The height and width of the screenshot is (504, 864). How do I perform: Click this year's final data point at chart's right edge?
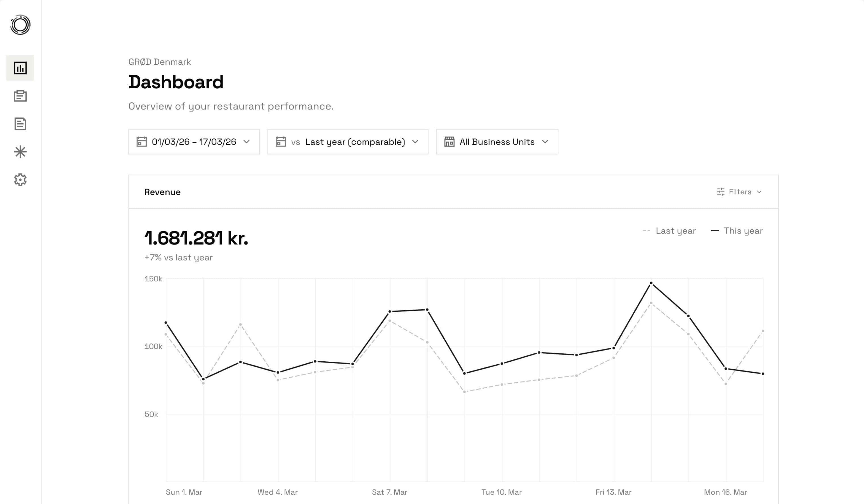click(x=763, y=374)
